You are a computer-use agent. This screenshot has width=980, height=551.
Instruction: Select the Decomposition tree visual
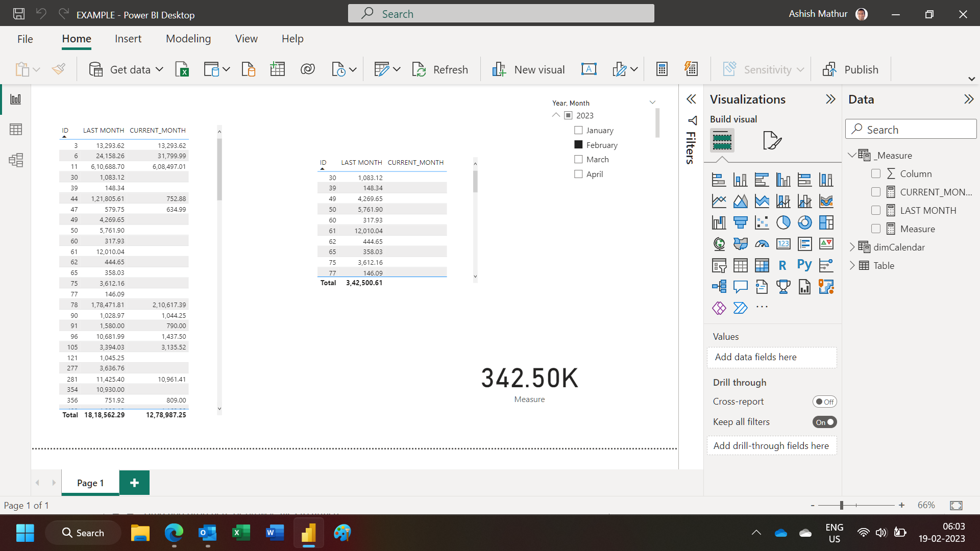(x=719, y=287)
